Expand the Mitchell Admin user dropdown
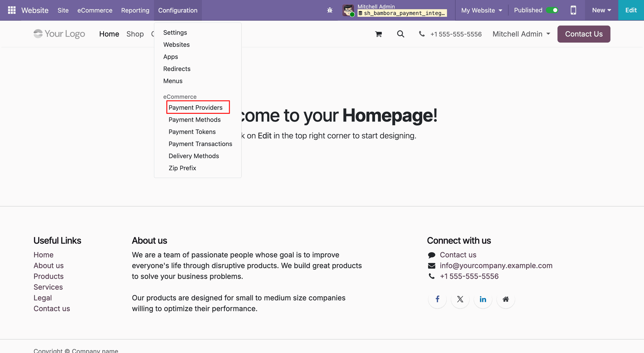 pyautogui.click(x=521, y=34)
